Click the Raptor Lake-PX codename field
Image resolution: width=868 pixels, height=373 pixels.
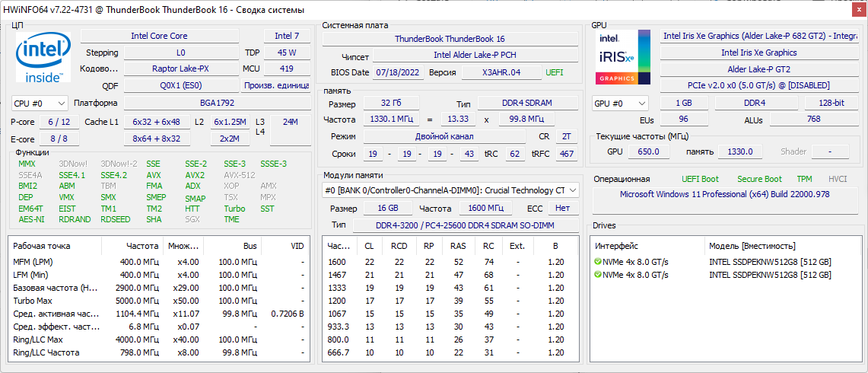180,69
